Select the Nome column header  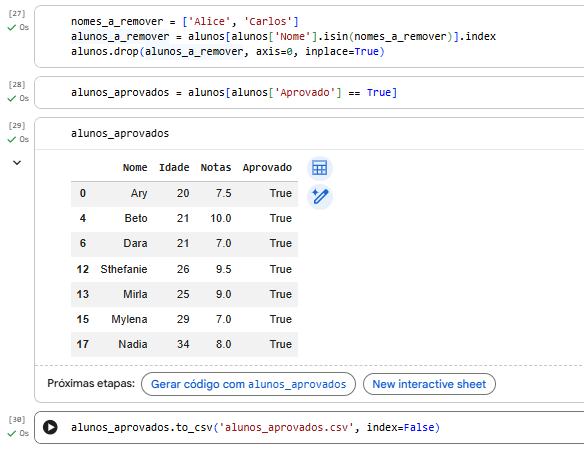coord(135,168)
